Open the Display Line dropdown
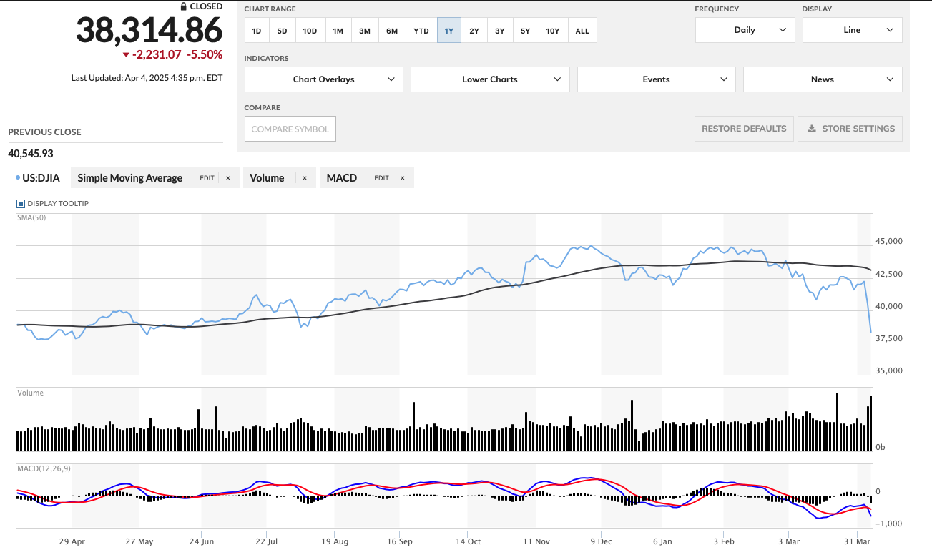Image resolution: width=932 pixels, height=560 pixels. (x=852, y=30)
